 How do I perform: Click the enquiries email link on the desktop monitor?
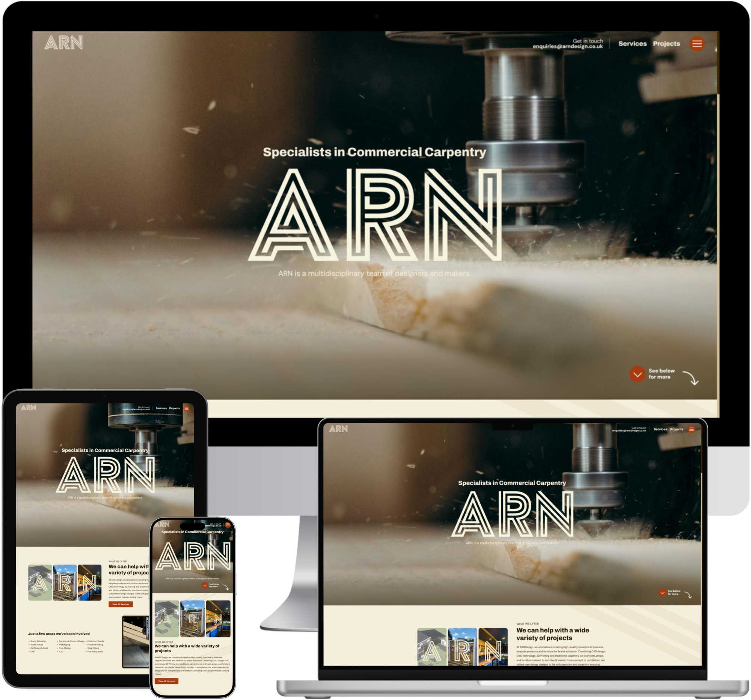[x=567, y=47]
